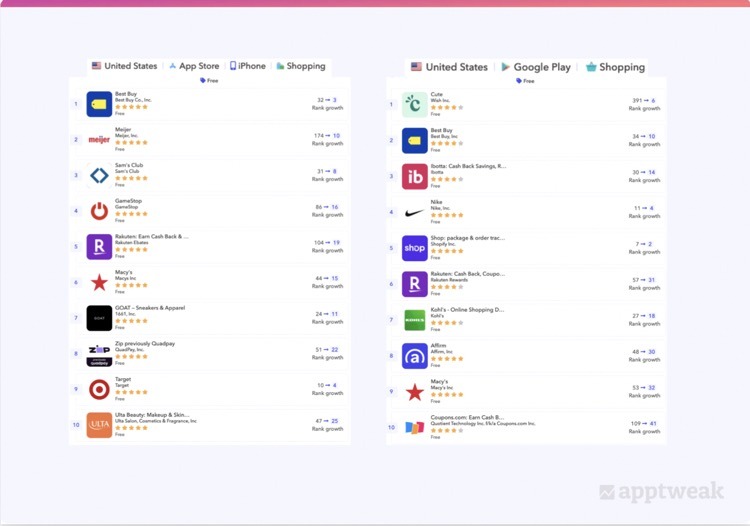Screen dimensions: 750x526
Task: Click the Cute by Wish app icon
Action: (x=415, y=105)
